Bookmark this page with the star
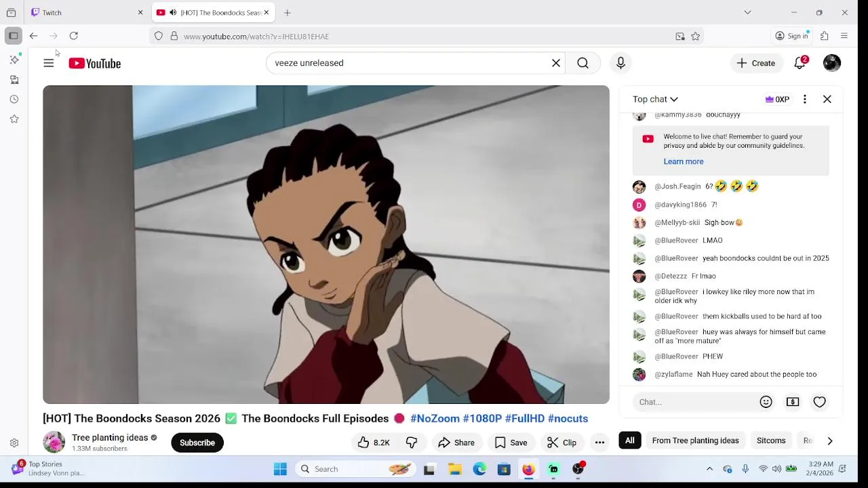 [695, 36]
